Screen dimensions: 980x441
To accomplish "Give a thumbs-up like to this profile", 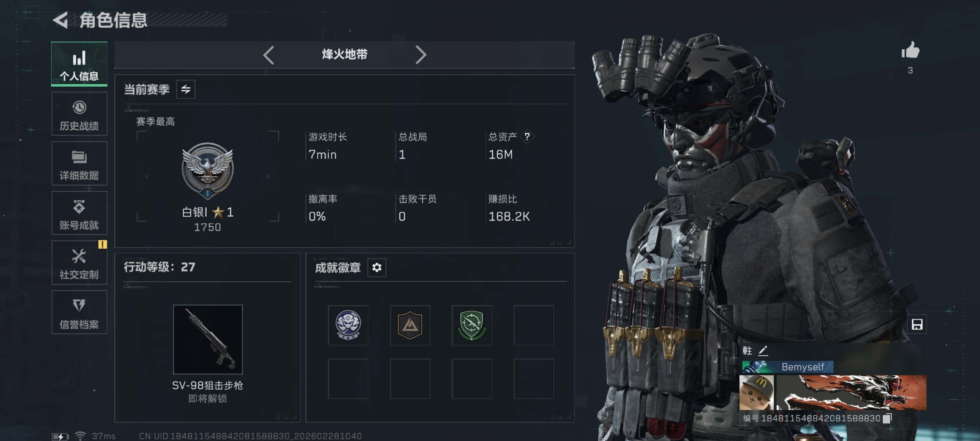I will click(x=910, y=50).
